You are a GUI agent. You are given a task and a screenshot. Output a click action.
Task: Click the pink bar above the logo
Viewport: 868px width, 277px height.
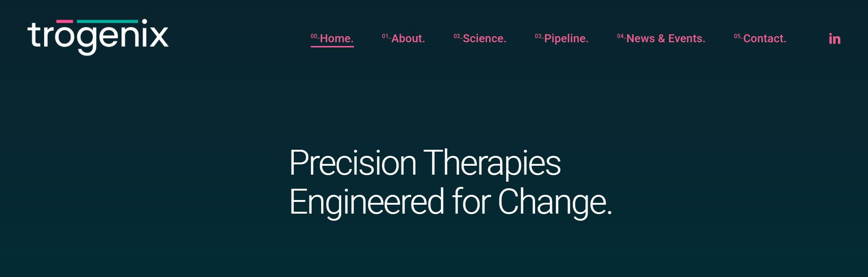(64, 21)
